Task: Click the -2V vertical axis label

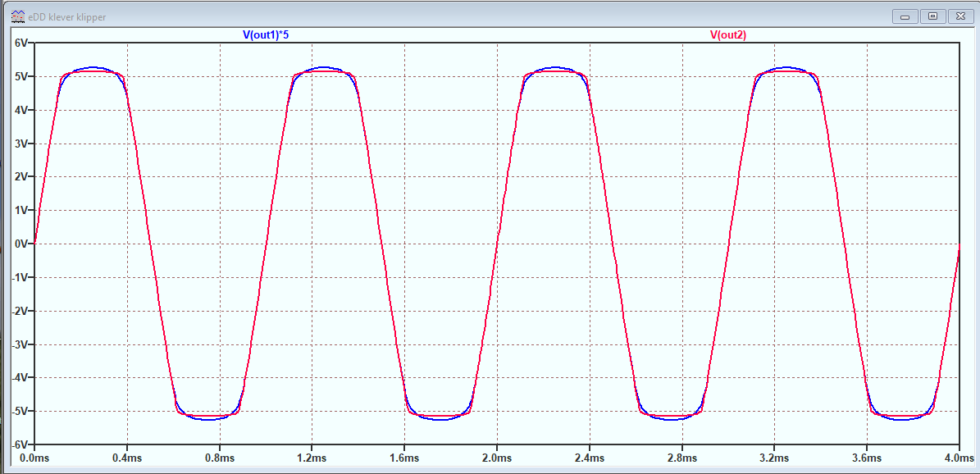Action: (x=19, y=311)
